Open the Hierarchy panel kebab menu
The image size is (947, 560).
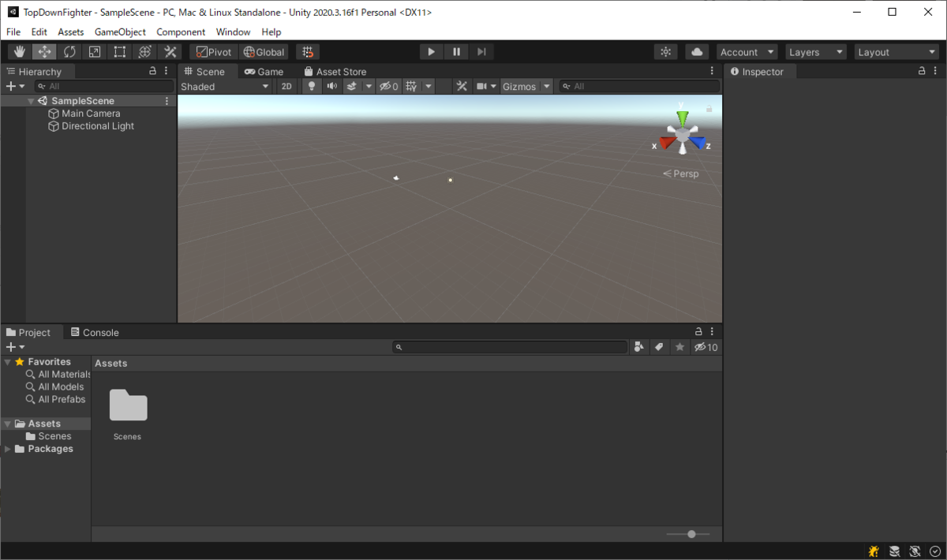[166, 71]
